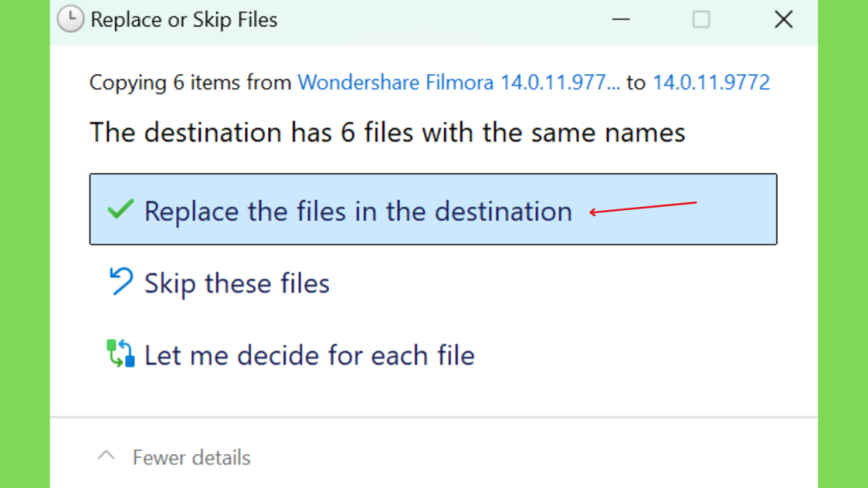868x488 pixels.
Task: Click the green and blue file compare icon
Action: tap(120, 353)
